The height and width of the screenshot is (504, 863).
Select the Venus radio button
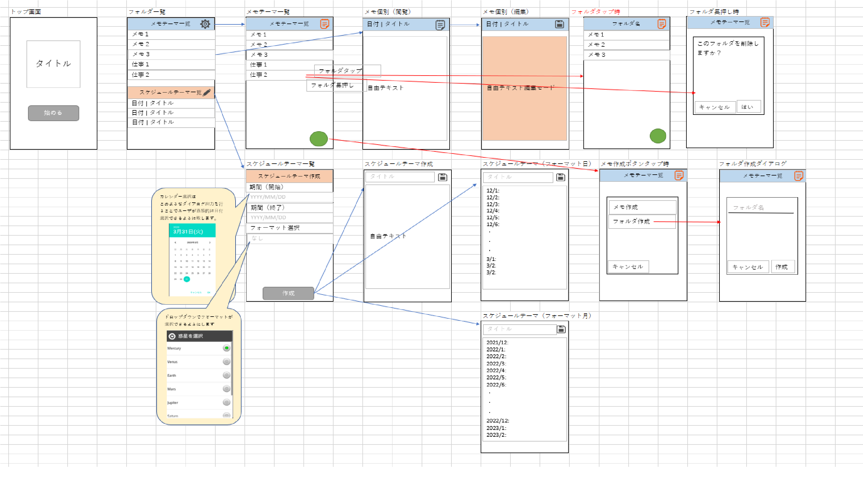point(226,362)
